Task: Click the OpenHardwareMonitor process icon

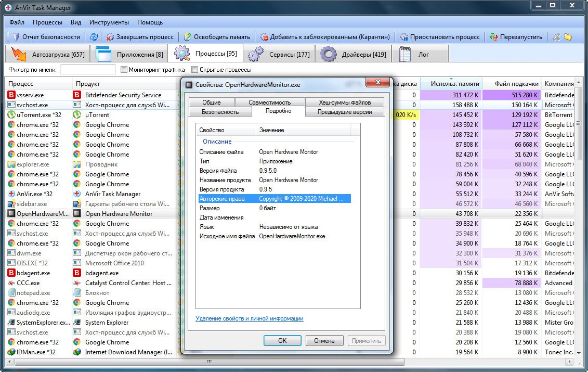Action: click(11, 214)
